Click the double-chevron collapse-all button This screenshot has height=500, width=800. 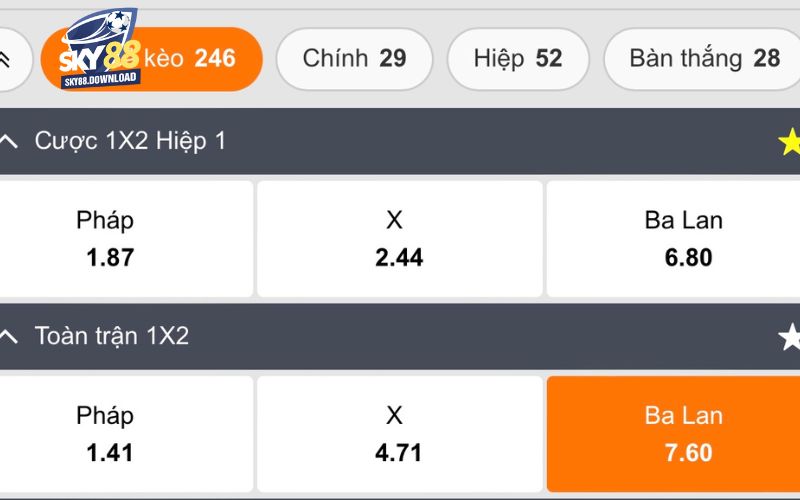point(5,59)
